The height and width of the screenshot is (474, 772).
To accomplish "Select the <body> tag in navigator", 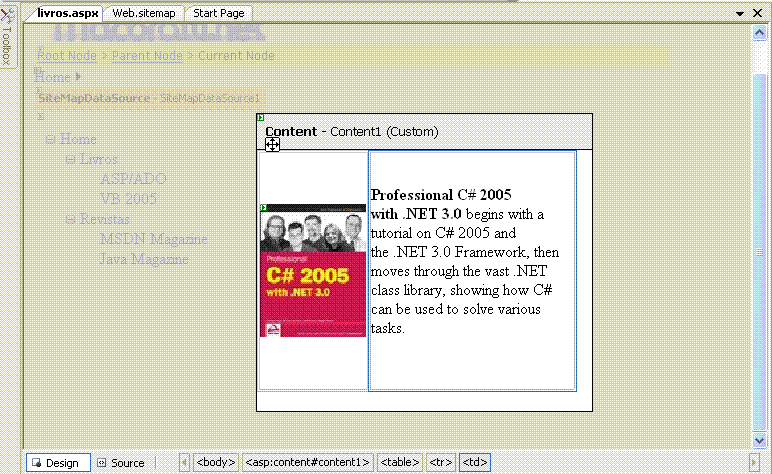I will pyautogui.click(x=216, y=462).
